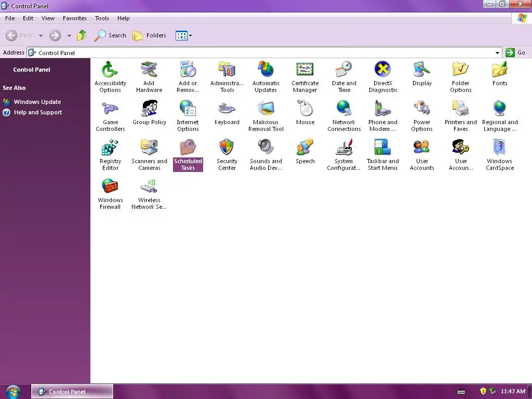Click the Forward arrow button
Screen dimensions: 532x399
(x=55, y=36)
